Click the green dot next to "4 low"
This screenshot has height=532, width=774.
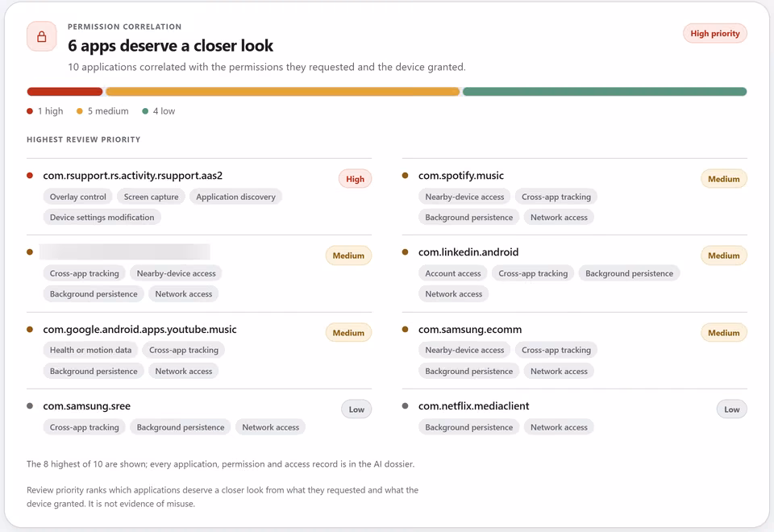tap(145, 111)
